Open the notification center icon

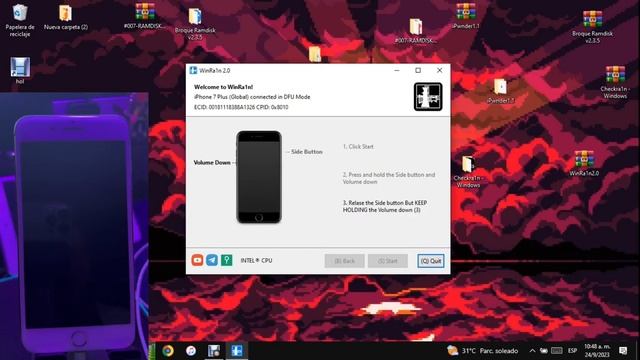[x=623, y=351]
